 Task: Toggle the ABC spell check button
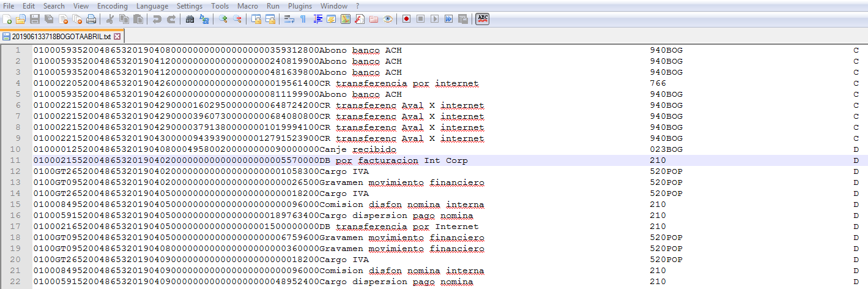coord(483,19)
